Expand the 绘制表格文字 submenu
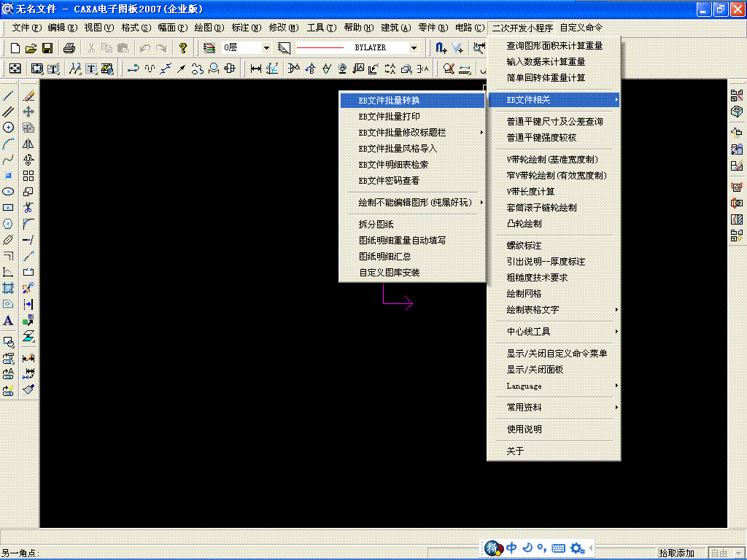Image resolution: width=747 pixels, height=560 pixels. pos(554,309)
